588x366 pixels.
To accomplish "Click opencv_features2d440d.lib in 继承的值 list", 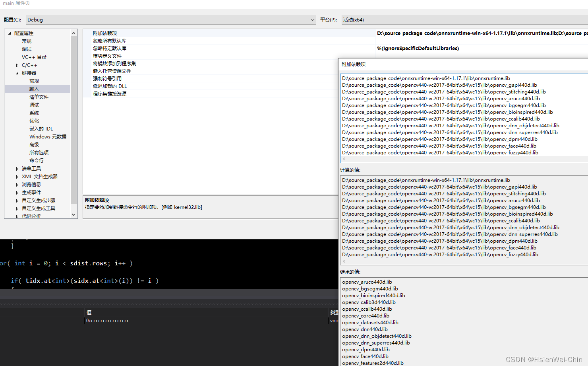I will [373, 363].
